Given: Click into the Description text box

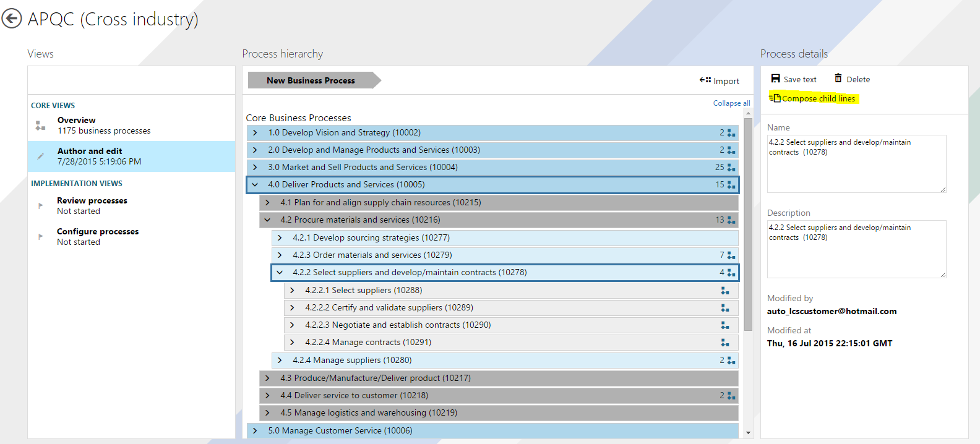Looking at the screenshot, I should 856,255.
